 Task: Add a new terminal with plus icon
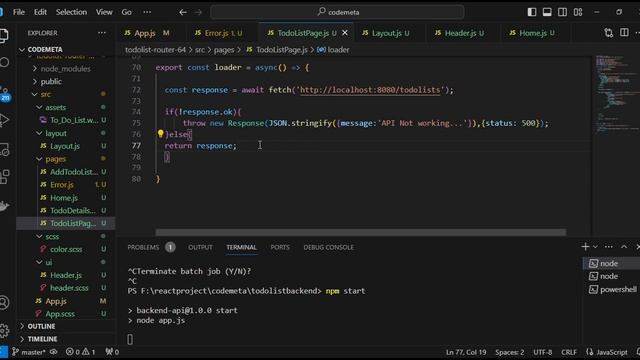pos(585,247)
